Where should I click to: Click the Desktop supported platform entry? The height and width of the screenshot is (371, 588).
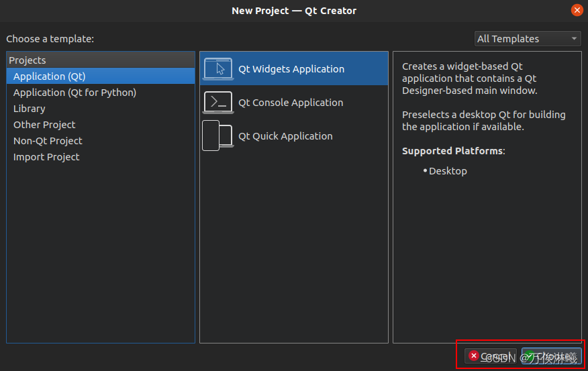(x=448, y=171)
